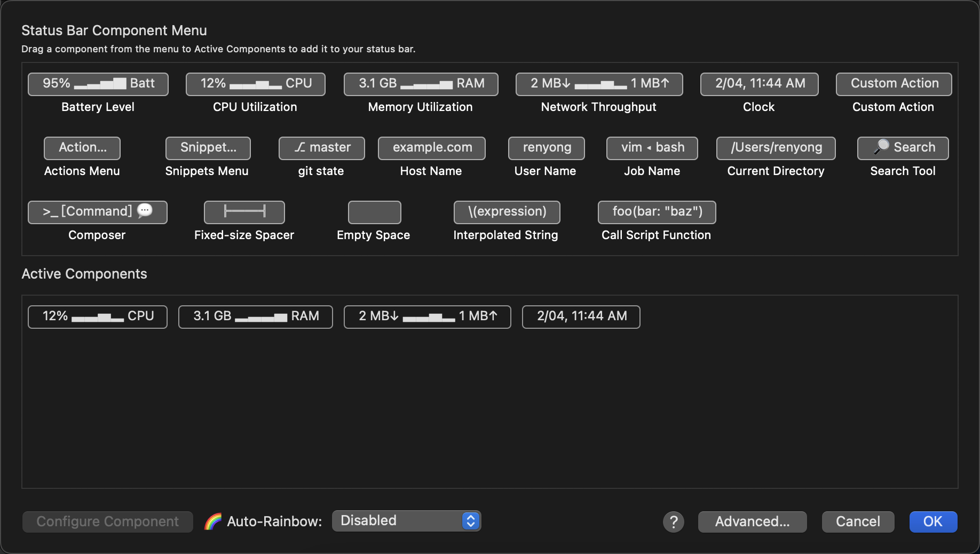Select the git state master component
The height and width of the screenshot is (554, 980).
tap(322, 148)
